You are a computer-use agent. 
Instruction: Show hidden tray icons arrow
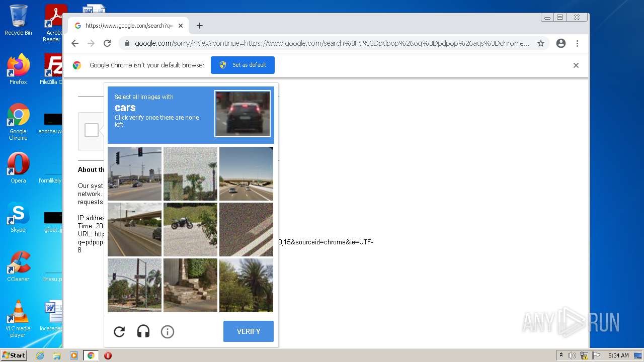pyautogui.click(x=561, y=355)
